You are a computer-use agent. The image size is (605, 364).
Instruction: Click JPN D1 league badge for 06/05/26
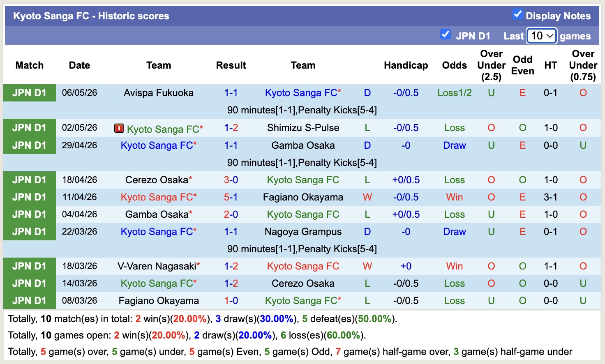click(29, 93)
